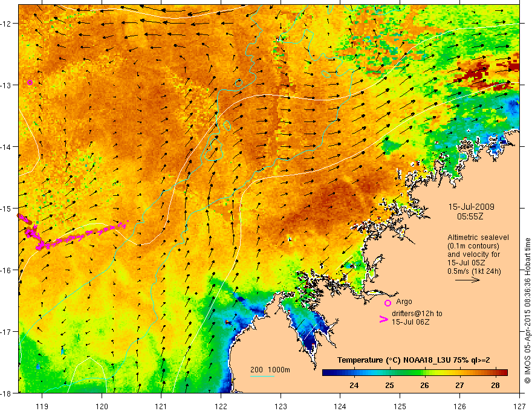
Task: Click the '(0.1m contours)' text
Action: [473, 246]
